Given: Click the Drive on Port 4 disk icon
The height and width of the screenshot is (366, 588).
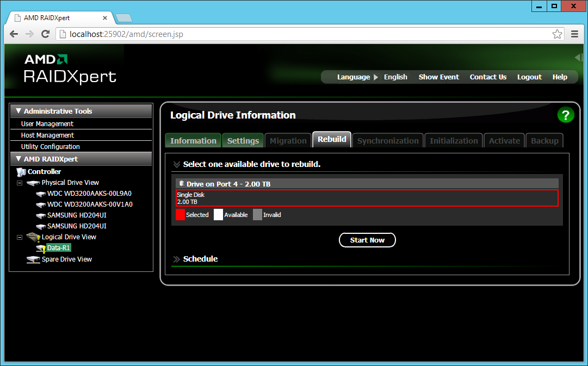Looking at the screenshot, I should (182, 183).
